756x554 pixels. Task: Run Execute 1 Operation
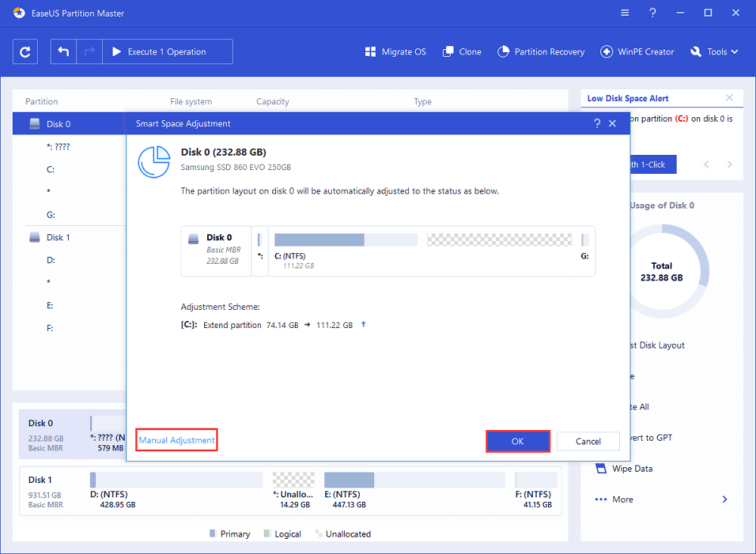point(167,51)
